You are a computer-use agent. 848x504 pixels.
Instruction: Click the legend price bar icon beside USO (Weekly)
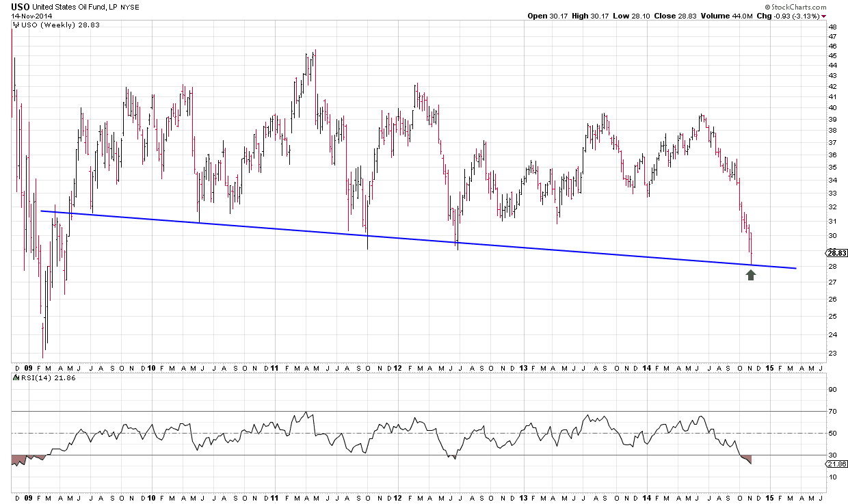(16, 25)
